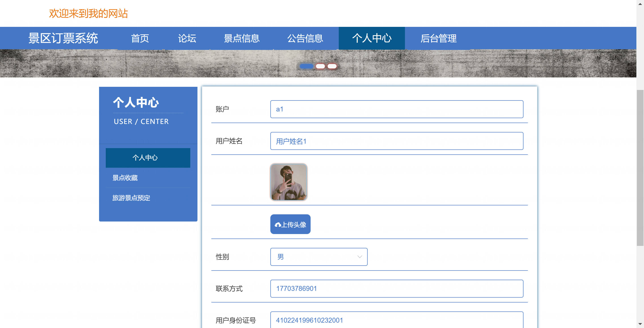Open 景点收藏 in the sidebar
This screenshot has width=644, height=328.
click(148, 178)
